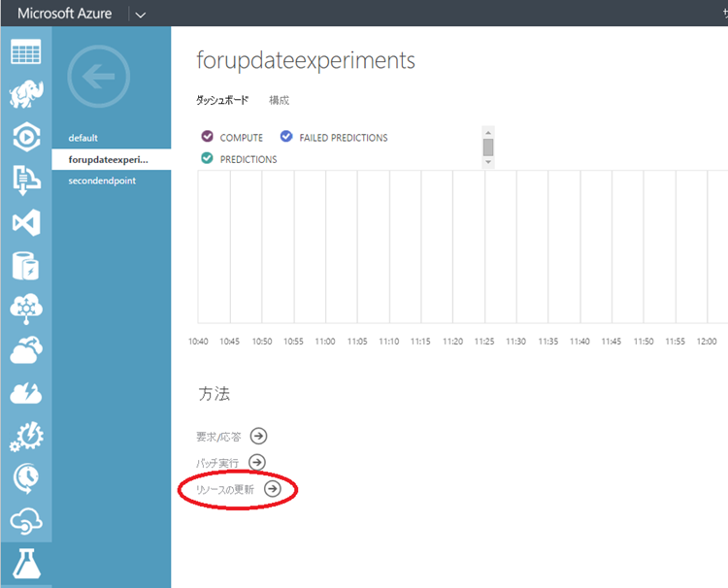Click the 方法 section heading
Screen dimensions: 728x588
pos(215,394)
